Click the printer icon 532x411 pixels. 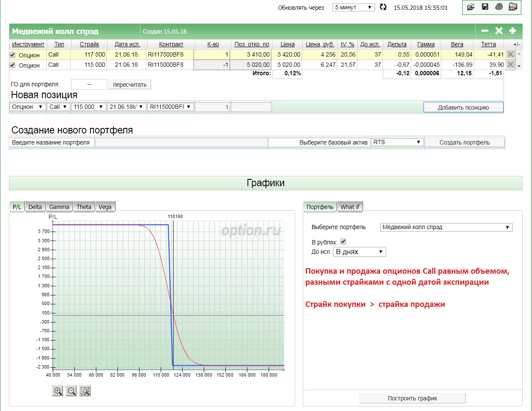pos(499,7)
